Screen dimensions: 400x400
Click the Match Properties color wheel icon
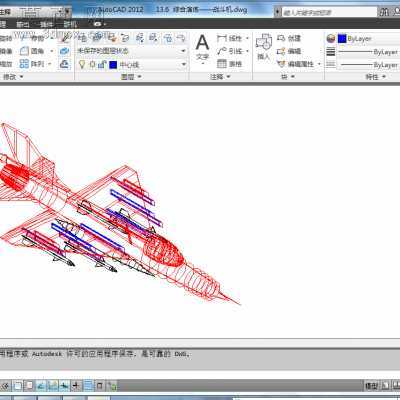click(331, 39)
